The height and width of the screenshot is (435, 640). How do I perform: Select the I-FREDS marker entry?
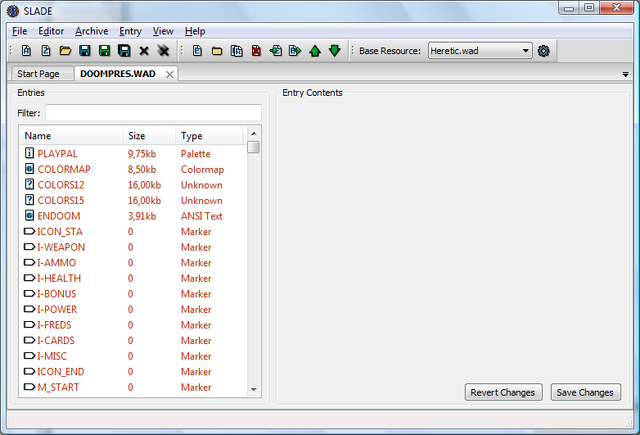[x=133, y=325]
